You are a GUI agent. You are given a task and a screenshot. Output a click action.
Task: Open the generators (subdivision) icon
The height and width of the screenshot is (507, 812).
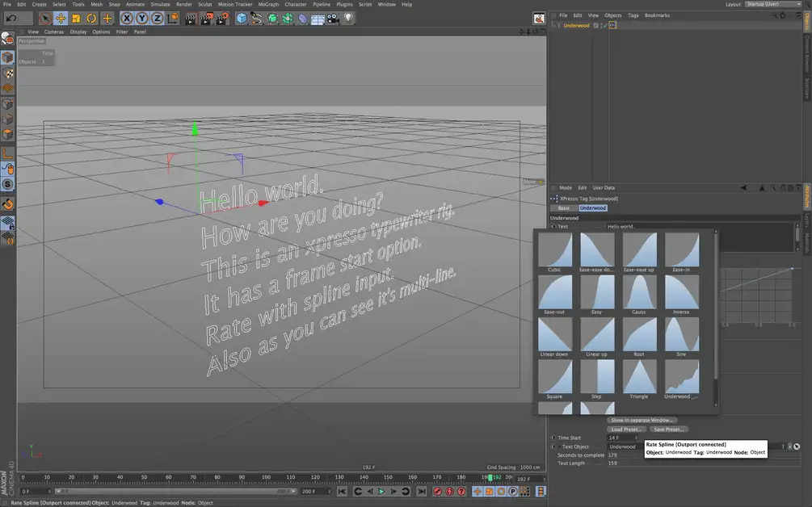pyautogui.click(x=271, y=19)
